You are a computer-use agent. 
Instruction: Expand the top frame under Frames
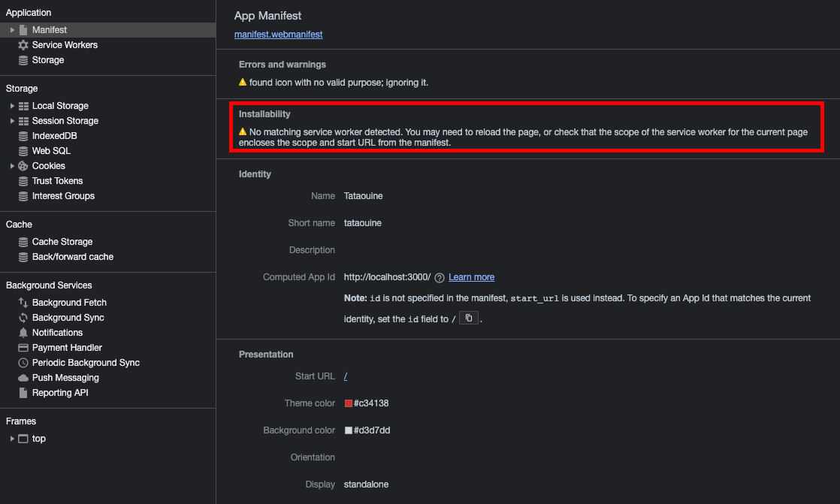[11, 439]
